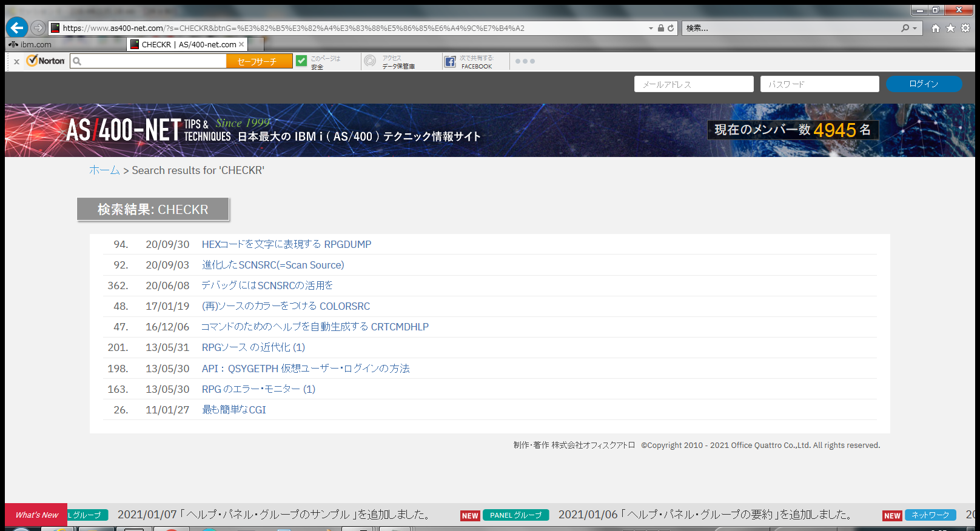
Task: Open the 最も簡単なCGI search result
Action: (x=233, y=410)
